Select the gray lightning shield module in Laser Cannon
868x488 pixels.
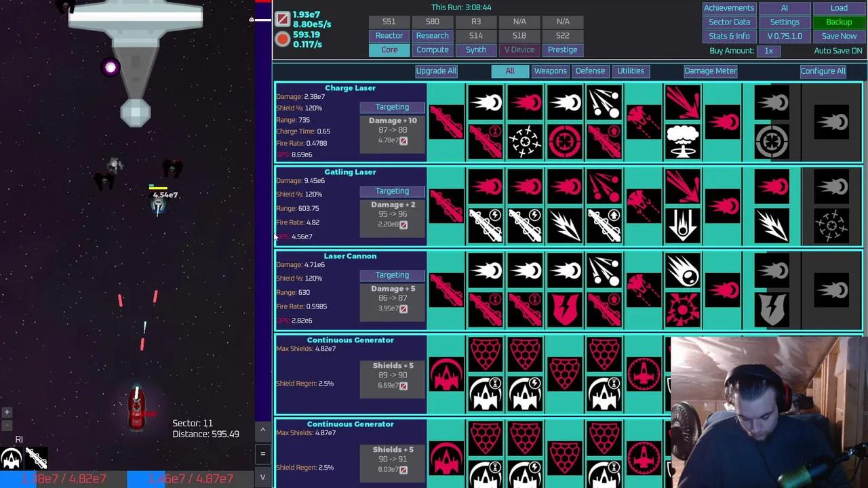click(772, 310)
